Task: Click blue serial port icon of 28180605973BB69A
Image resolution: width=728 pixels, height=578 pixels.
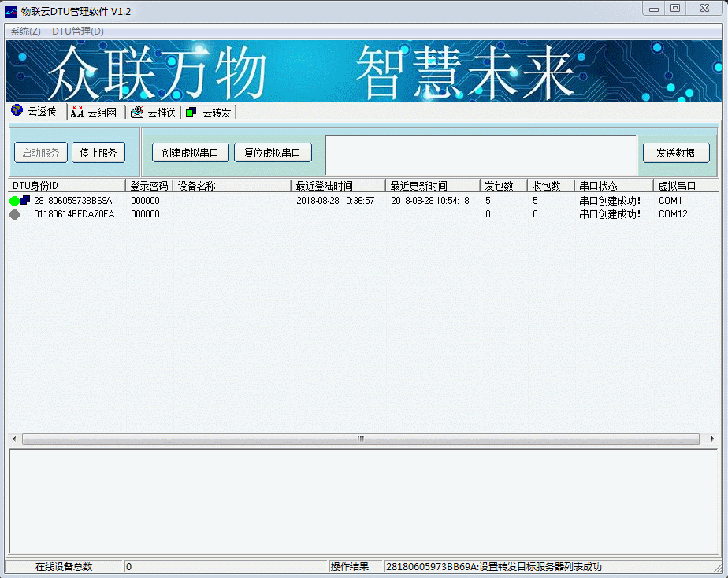Action: pos(24,200)
